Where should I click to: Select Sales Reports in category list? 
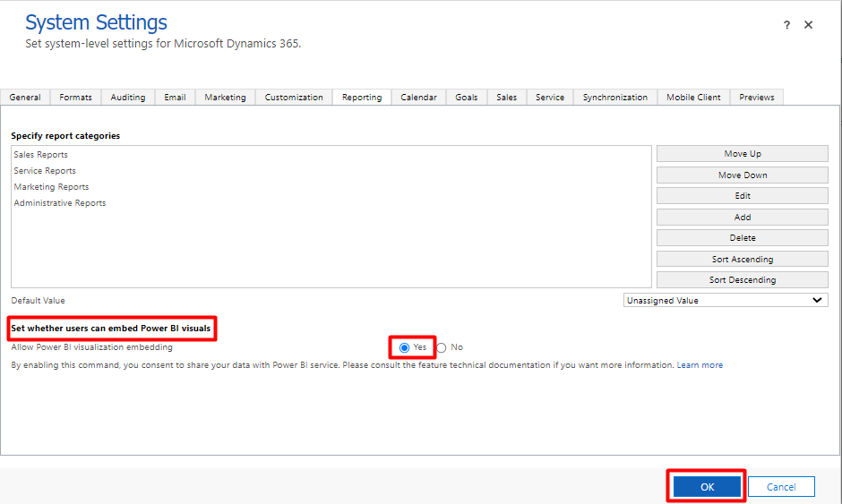pos(41,155)
